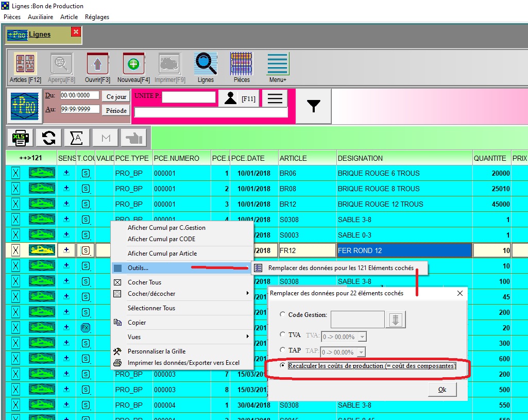Create new entry with Nouveau [F4]
Viewport: 528px width, 420px height.
coord(133,64)
